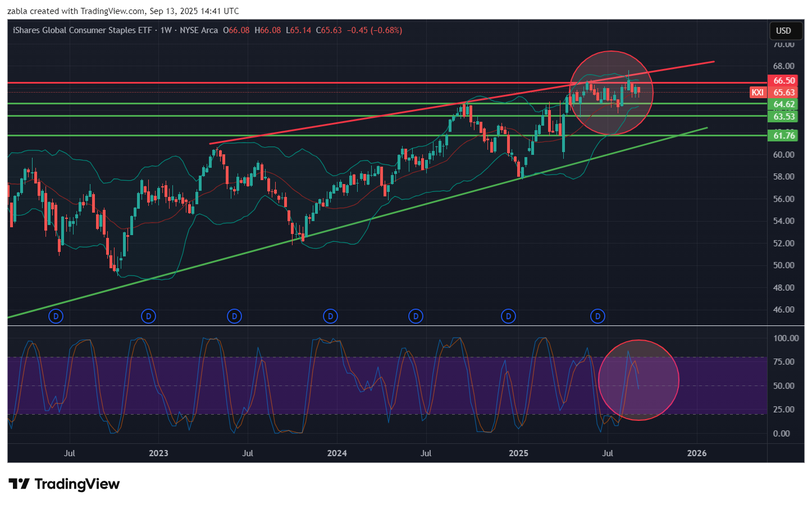The width and height of the screenshot is (812, 505).
Task: Click the TradingView logo at bottom left
Action: 64,484
